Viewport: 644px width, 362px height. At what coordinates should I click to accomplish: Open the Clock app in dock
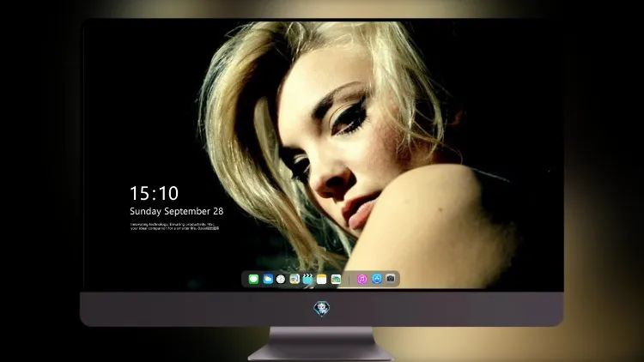[281, 279]
